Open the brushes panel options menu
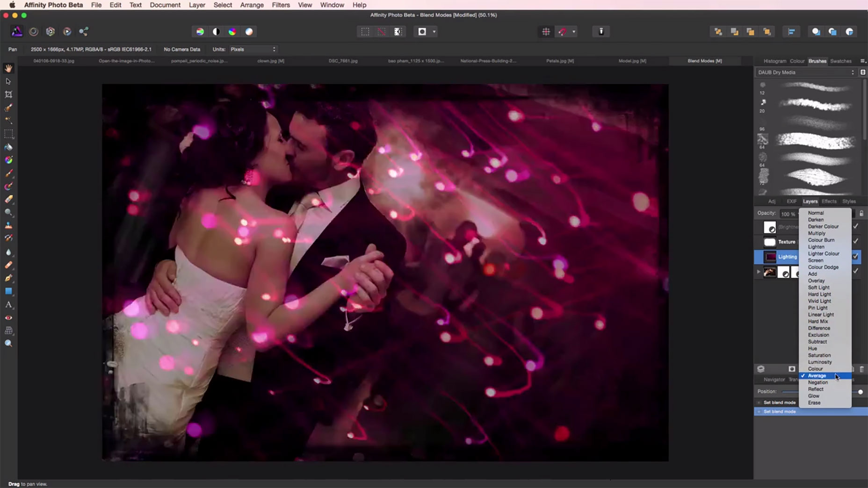 pyautogui.click(x=863, y=61)
